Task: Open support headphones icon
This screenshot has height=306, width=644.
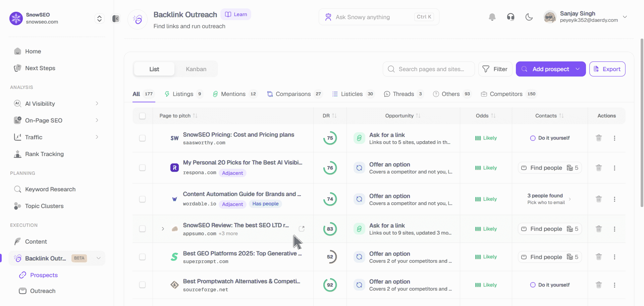Action: [x=511, y=17]
